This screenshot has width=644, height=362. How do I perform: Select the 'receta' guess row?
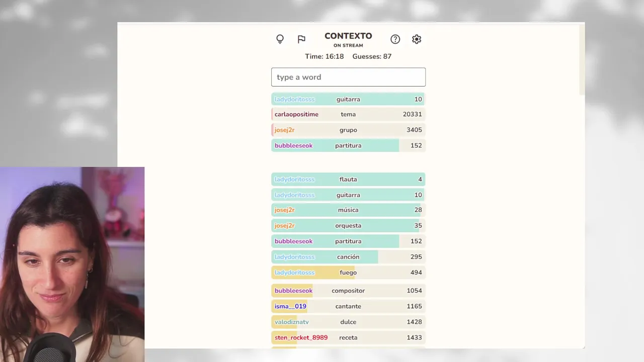click(348, 337)
